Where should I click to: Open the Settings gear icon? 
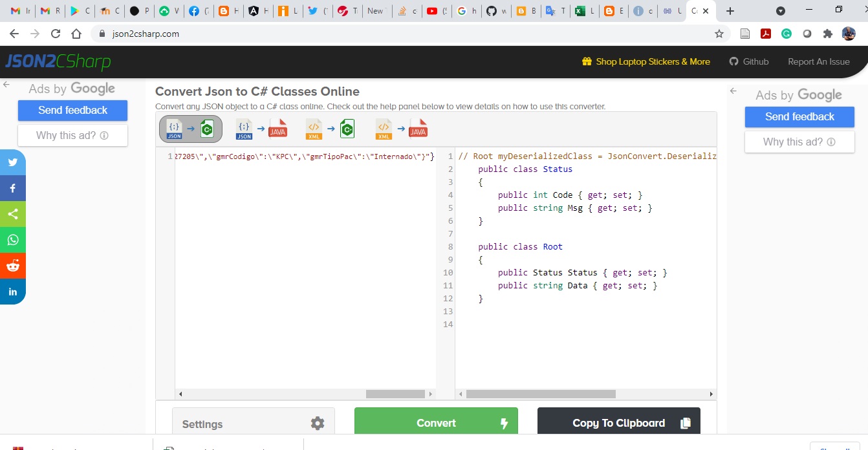(317, 423)
